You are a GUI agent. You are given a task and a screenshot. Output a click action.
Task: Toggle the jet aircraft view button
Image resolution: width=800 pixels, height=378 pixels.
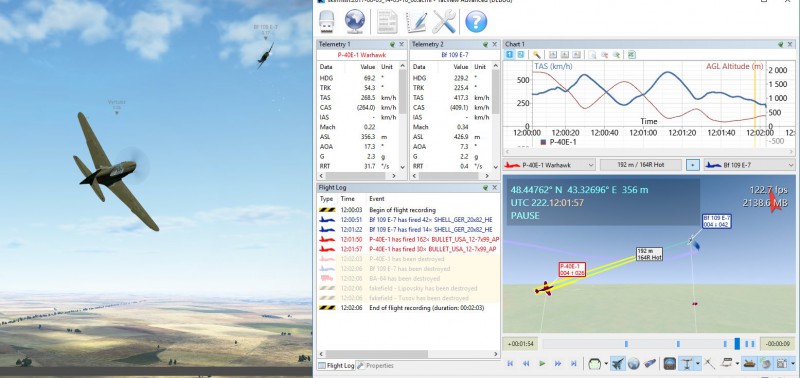tap(617, 363)
